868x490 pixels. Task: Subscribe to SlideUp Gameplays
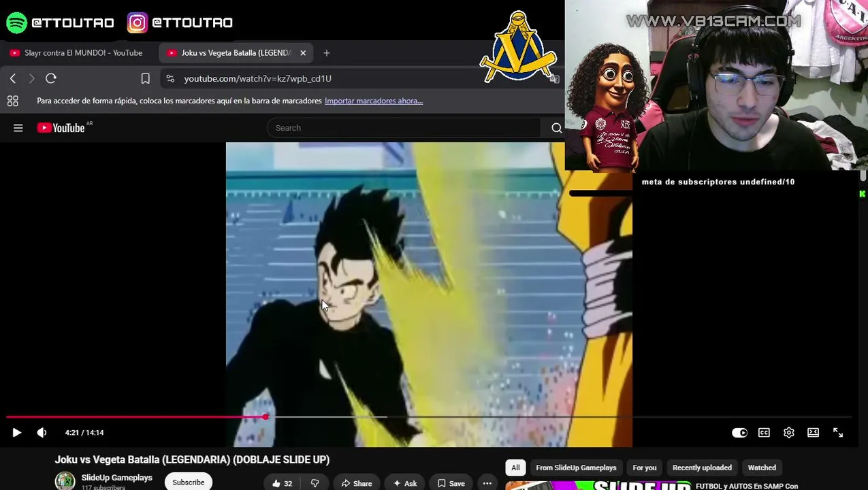[x=188, y=483]
